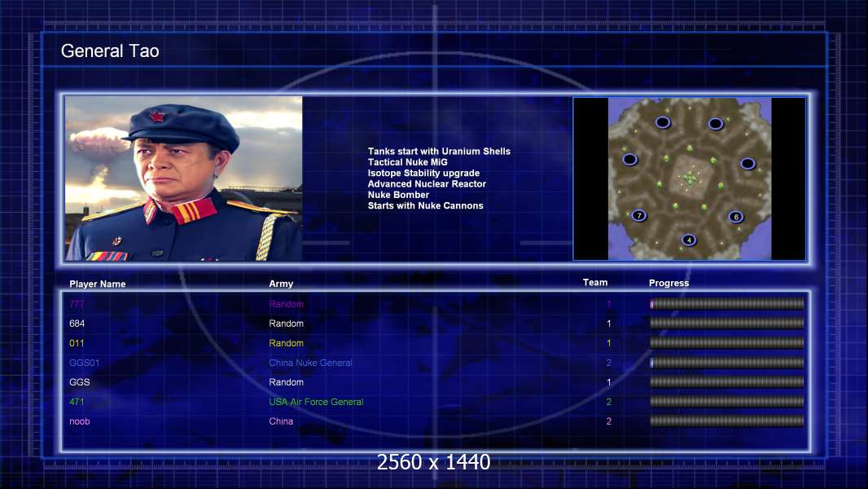
Task: Click the 'Progress' column header
Action: pos(669,283)
